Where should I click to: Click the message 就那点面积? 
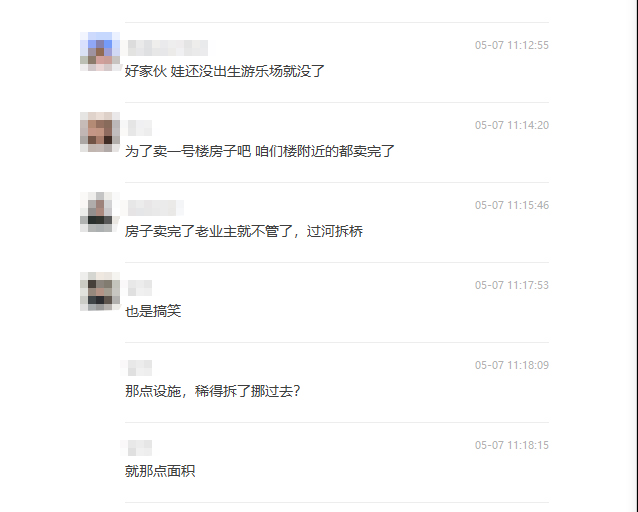(160, 471)
